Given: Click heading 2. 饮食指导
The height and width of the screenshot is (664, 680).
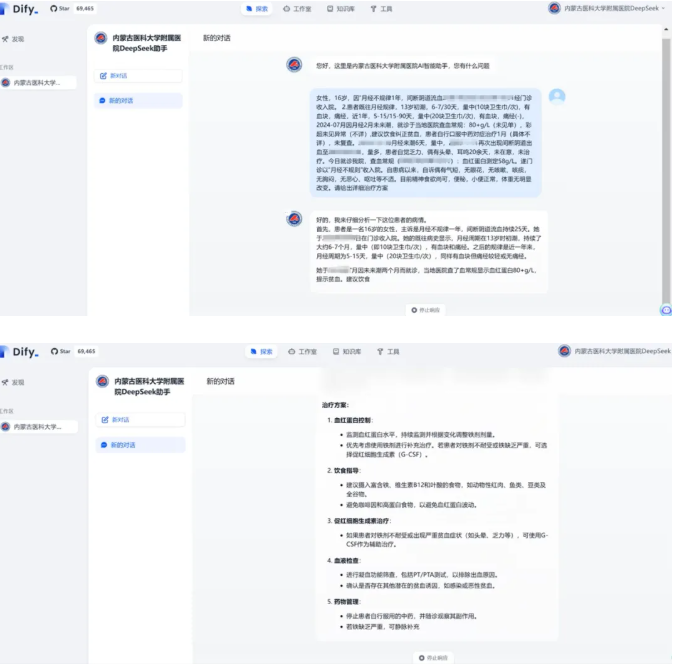Looking at the screenshot, I should 344,471.
